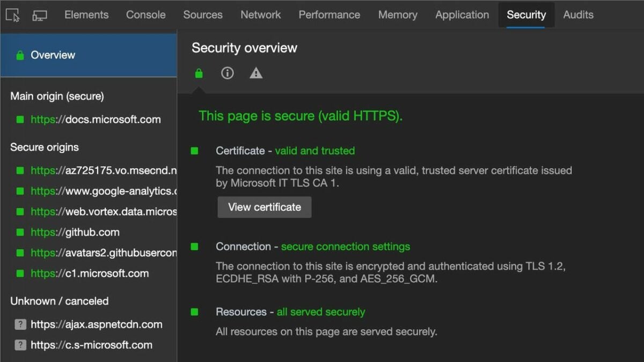The width and height of the screenshot is (644, 362).
Task: Click the 'valid and trusted' certificate status
Action: point(315,151)
